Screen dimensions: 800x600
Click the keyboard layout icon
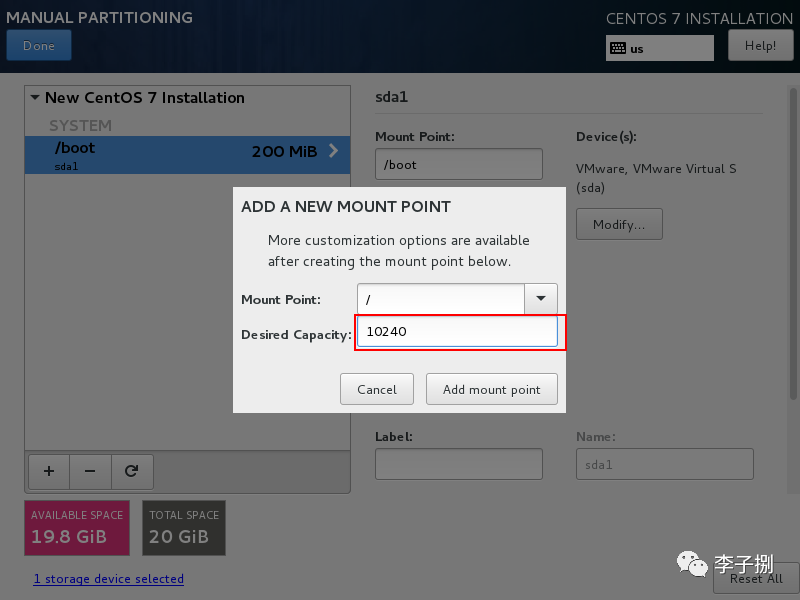click(618, 48)
